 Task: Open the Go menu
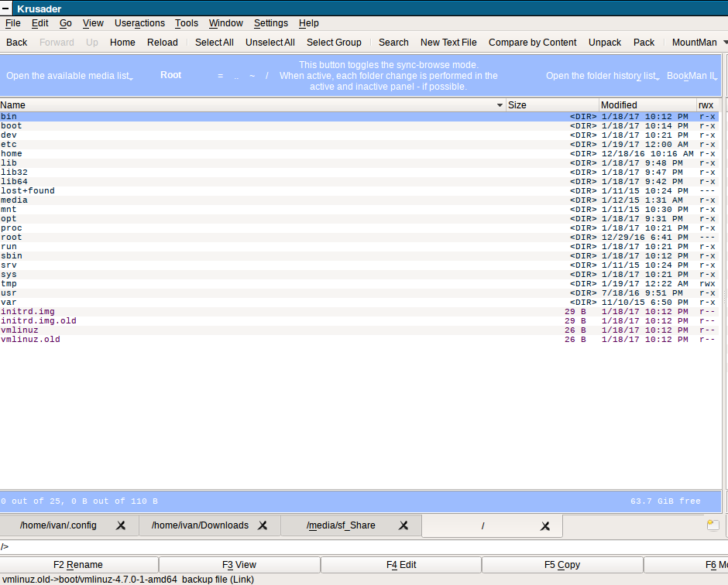coord(66,23)
